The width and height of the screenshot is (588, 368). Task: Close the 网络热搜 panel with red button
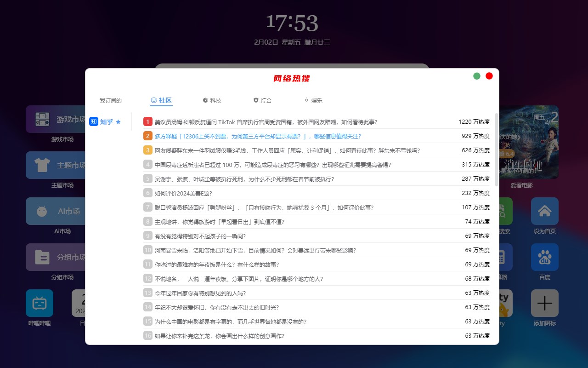coord(489,76)
